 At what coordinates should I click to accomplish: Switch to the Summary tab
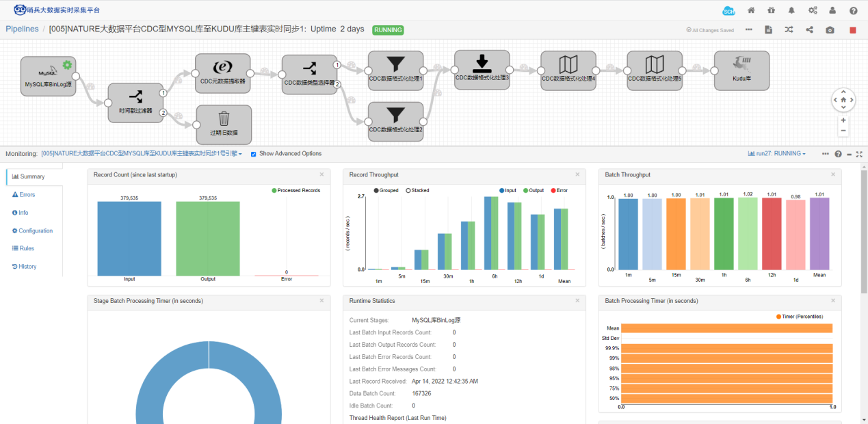tap(34, 176)
